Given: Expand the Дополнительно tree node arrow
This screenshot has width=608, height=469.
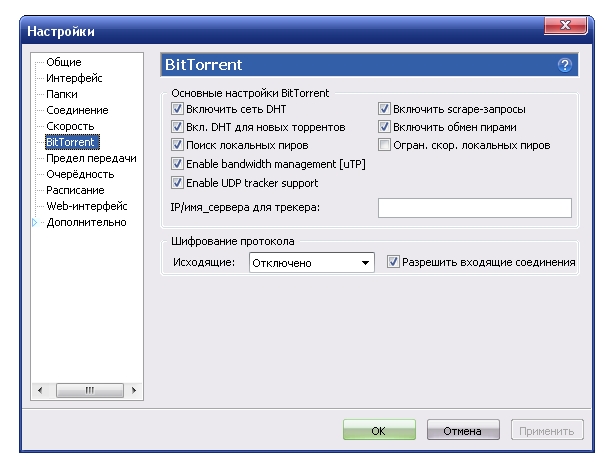Looking at the screenshot, I should (x=35, y=222).
